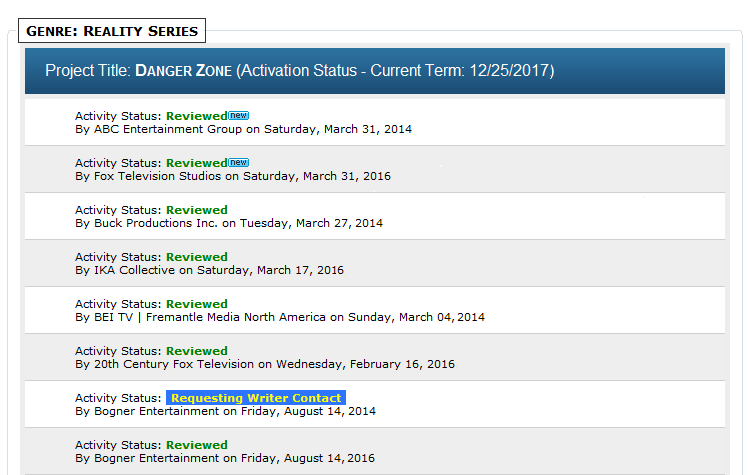
Task: Click Reviewed status for 20th Century Fox Television
Action: [197, 351]
